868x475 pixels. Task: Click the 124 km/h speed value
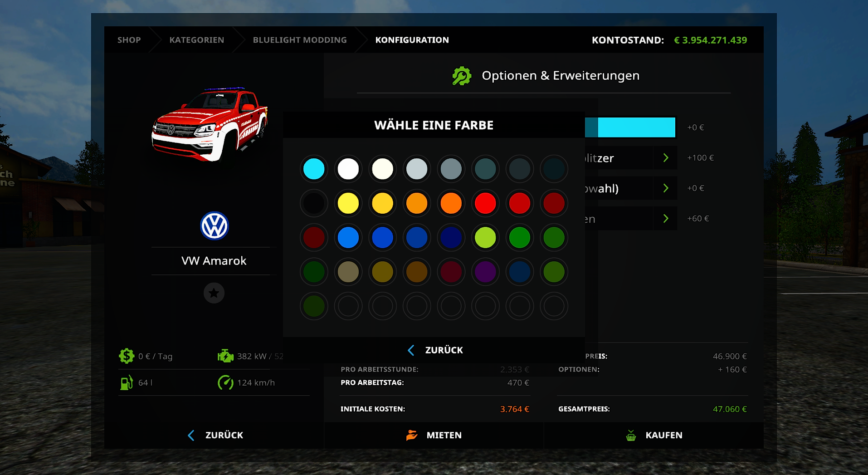tap(256, 383)
